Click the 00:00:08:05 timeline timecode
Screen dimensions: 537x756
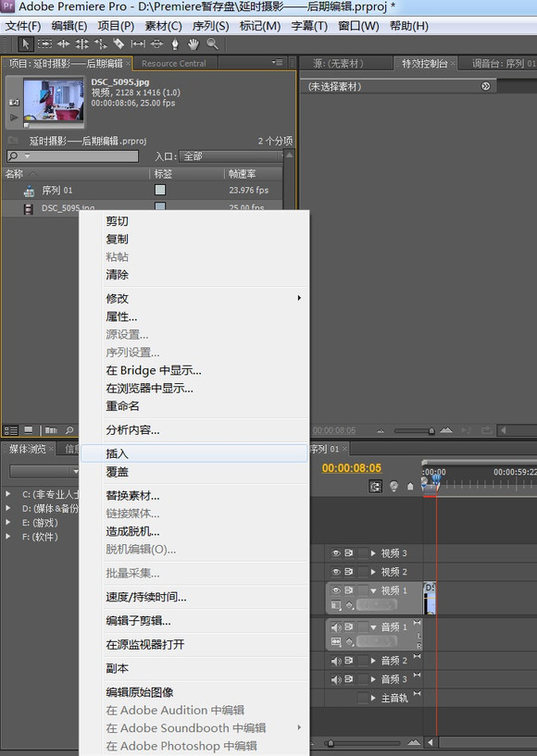351,468
